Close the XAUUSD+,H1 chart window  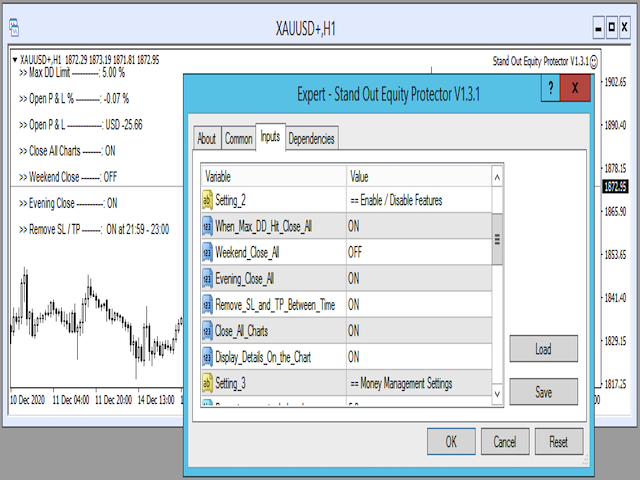(624, 28)
